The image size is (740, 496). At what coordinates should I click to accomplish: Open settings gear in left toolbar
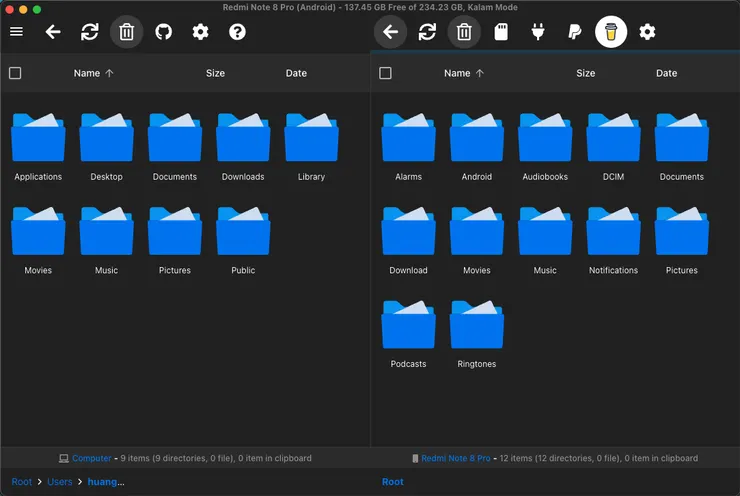200,32
